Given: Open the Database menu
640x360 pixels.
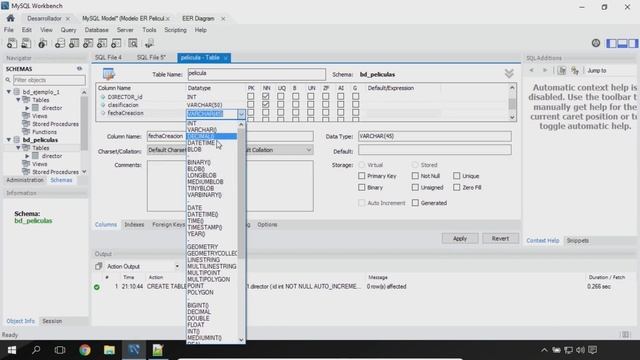Looking at the screenshot, I should click(96, 30).
